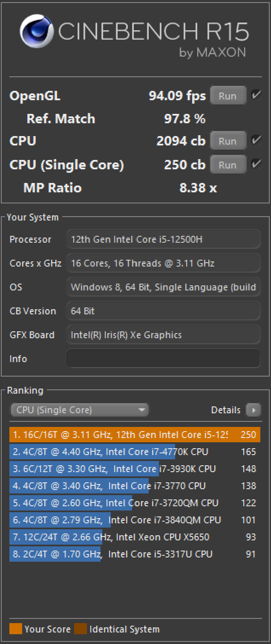
Task: Toggle the CPU (Single Core) checkbox
Action: 256,164
